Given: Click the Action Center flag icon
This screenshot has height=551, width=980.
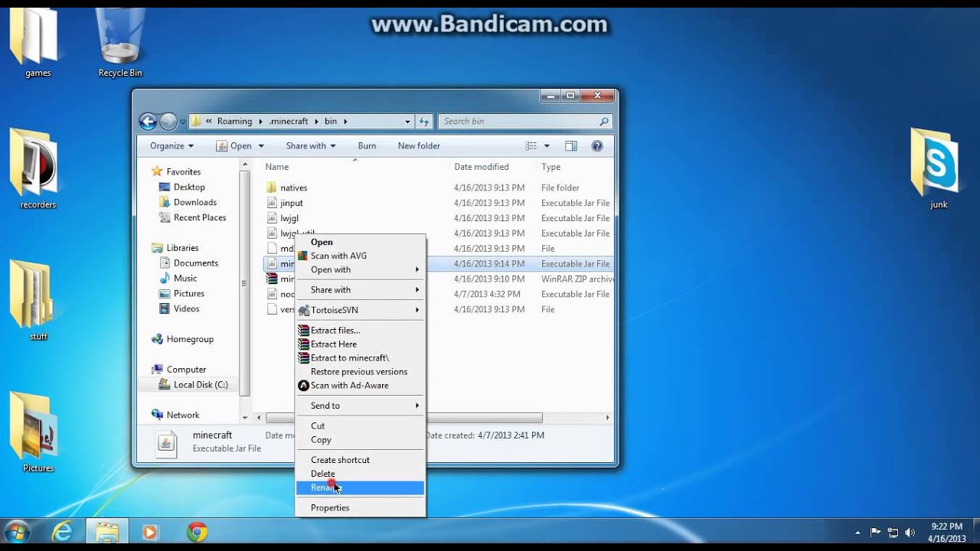Looking at the screenshot, I should click(876, 533).
